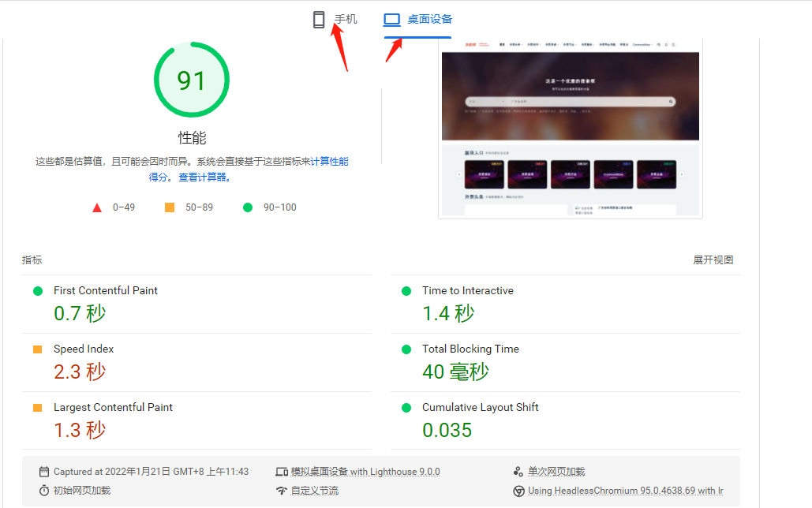Screen dimensions: 812x508
Task: Click the Captured at 2022年1月21日 text
Action: pos(152,472)
